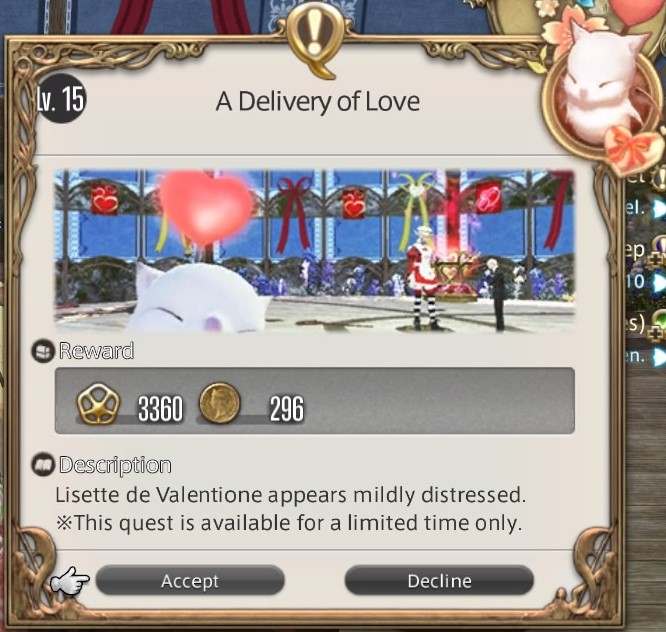The image size is (666, 632).
Task: Select the quest banner preview image
Action: tap(315, 250)
